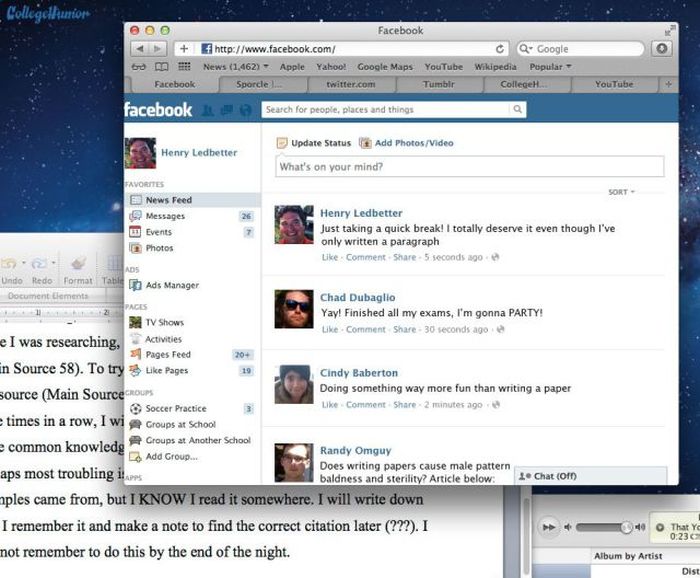Open the Activities page
The width and height of the screenshot is (700, 578).
point(163,339)
